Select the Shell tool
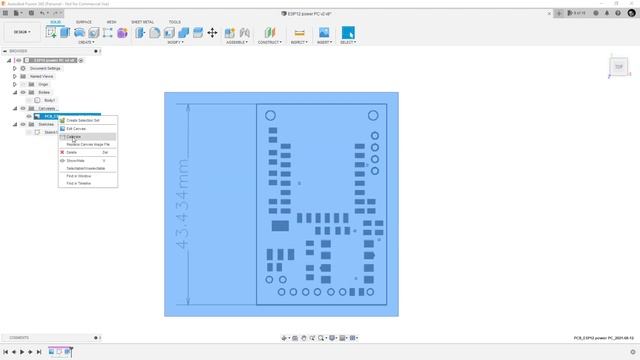Screen dimensions: 640x360 pos(169,33)
